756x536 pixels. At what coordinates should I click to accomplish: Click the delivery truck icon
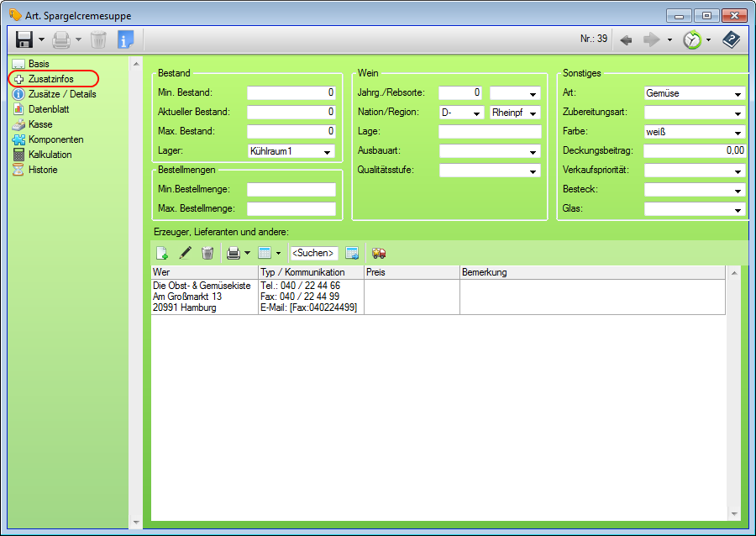click(379, 253)
